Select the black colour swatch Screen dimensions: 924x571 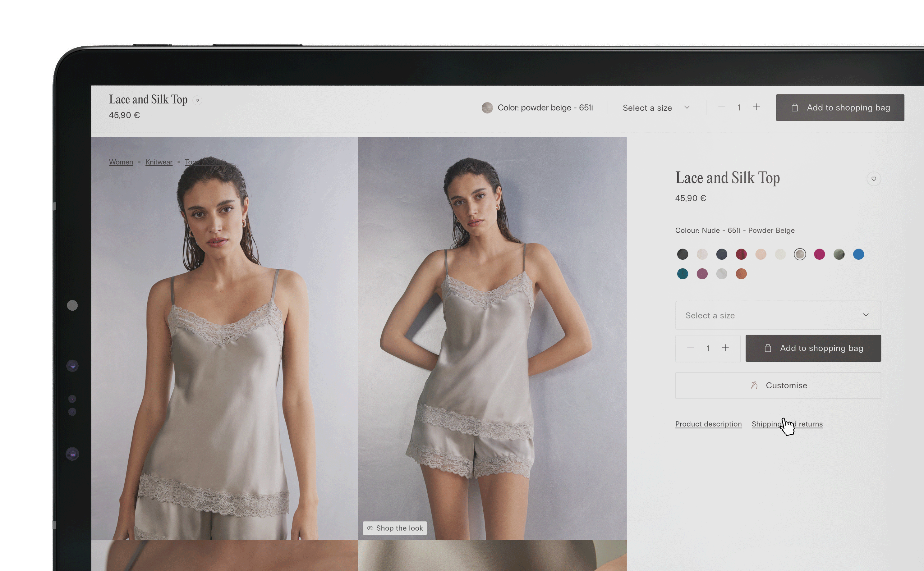click(x=682, y=254)
